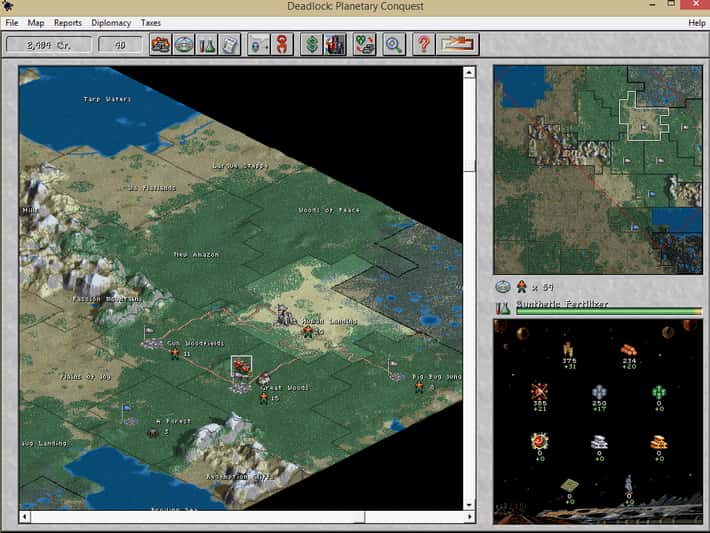Click the Plains of Joy territory label
Image resolution: width=710 pixels, height=533 pixels.
tap(86, 377)
